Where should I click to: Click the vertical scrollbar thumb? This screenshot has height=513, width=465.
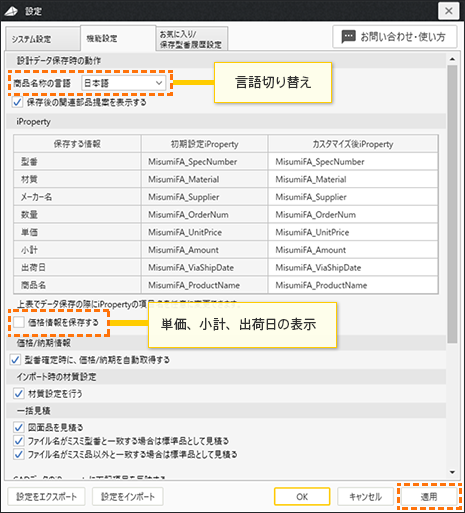[452, 204]
